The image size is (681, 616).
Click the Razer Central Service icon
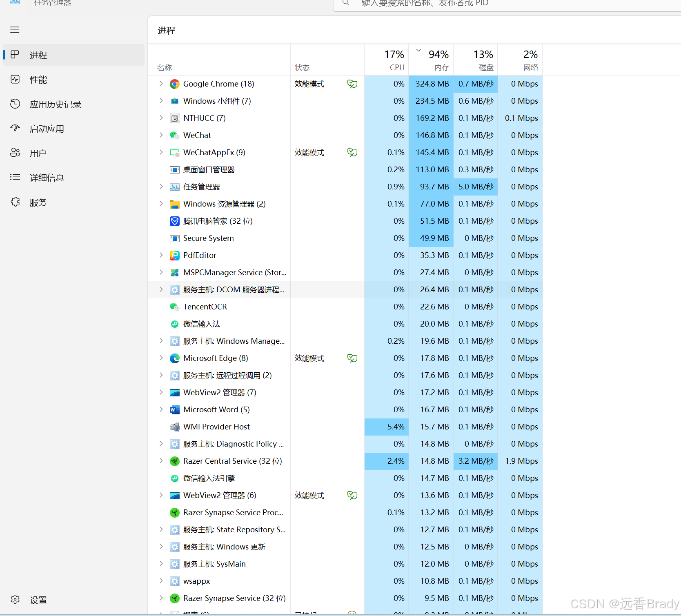(175, 461)
